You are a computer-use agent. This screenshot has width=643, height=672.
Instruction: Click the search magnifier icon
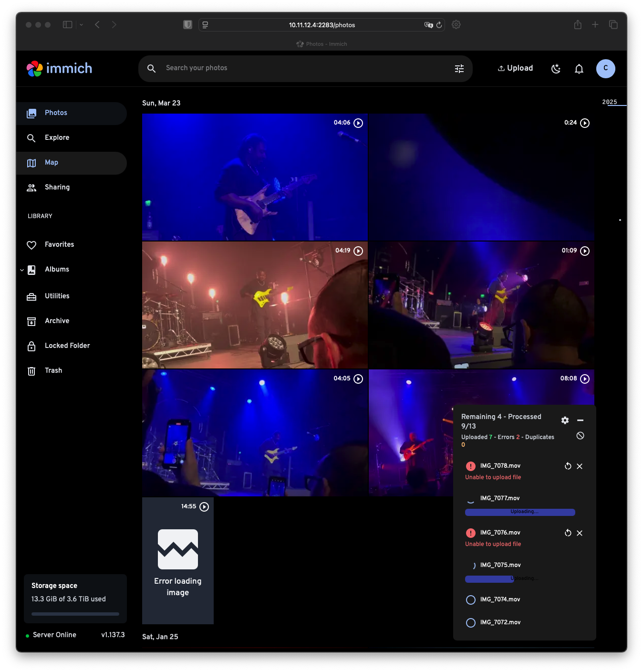click(x=152, y=68)
